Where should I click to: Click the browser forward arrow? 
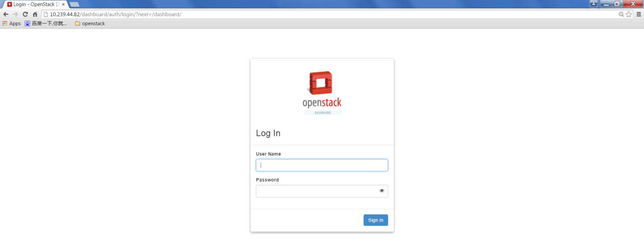click(x=15, y=14)
